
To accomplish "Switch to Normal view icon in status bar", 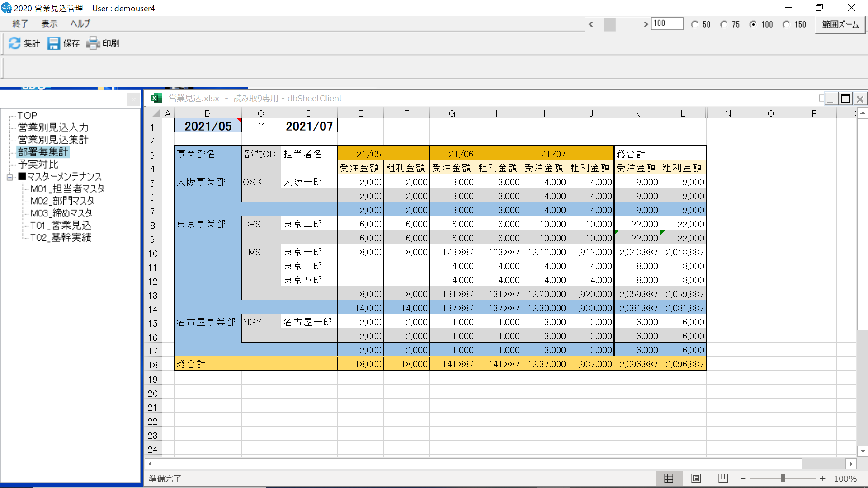I will (x=669, y=478).
